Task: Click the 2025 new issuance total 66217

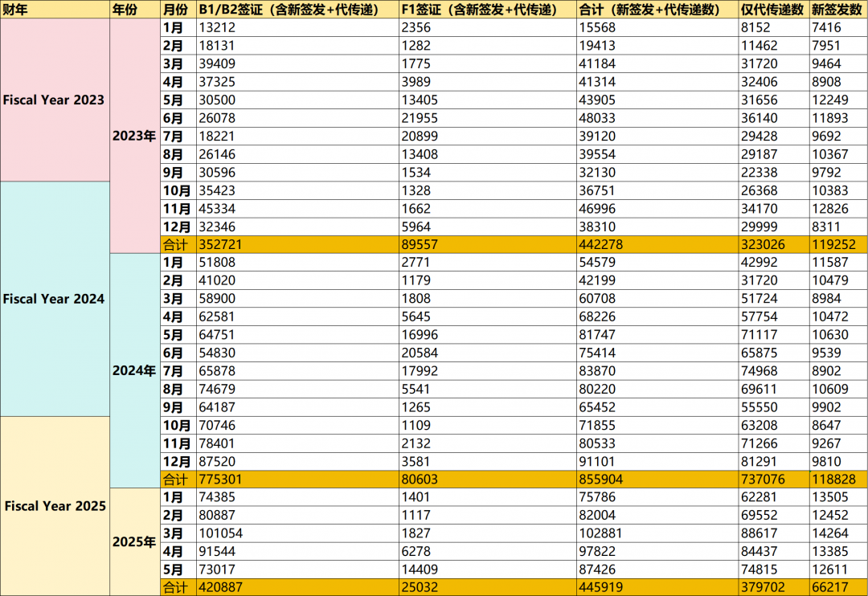Action: (830, 587)
